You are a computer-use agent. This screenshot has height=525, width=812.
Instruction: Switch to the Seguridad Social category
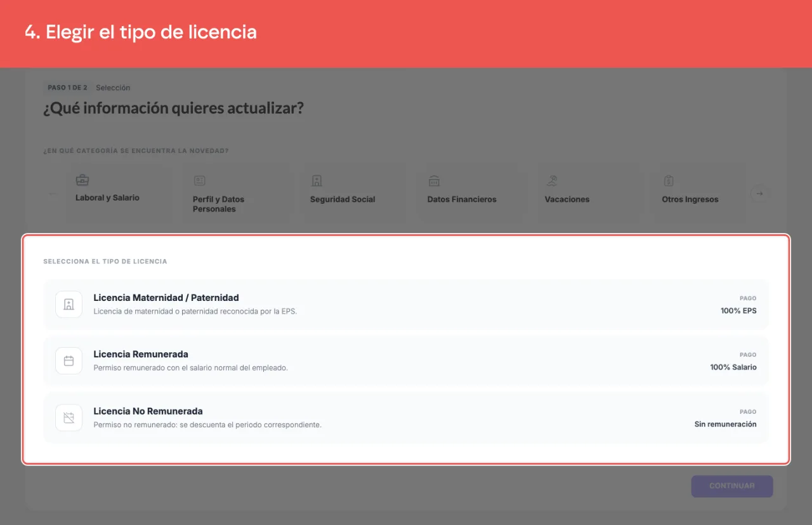353,194
